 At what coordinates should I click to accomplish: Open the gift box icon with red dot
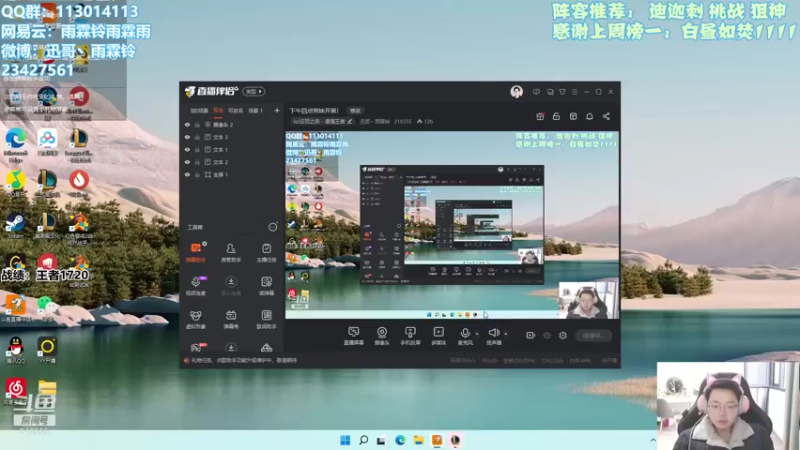[540, 116]
